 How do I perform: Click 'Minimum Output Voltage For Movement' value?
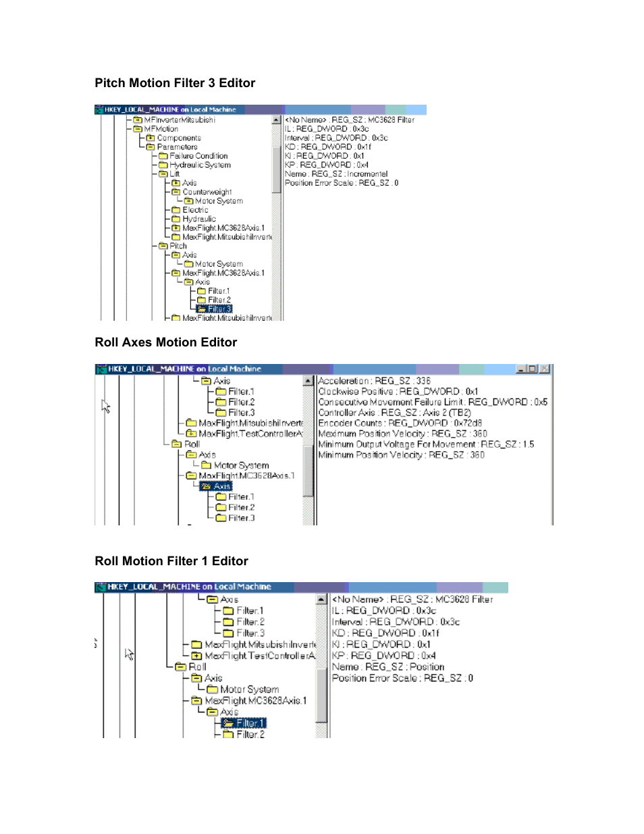click(426, 444)
